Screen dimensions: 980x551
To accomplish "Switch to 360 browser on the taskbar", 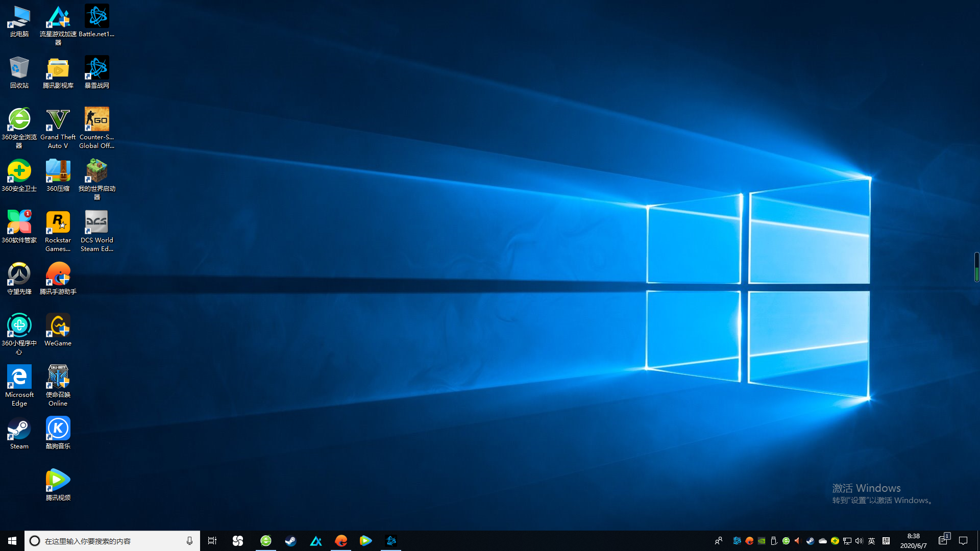I will 266,541.
